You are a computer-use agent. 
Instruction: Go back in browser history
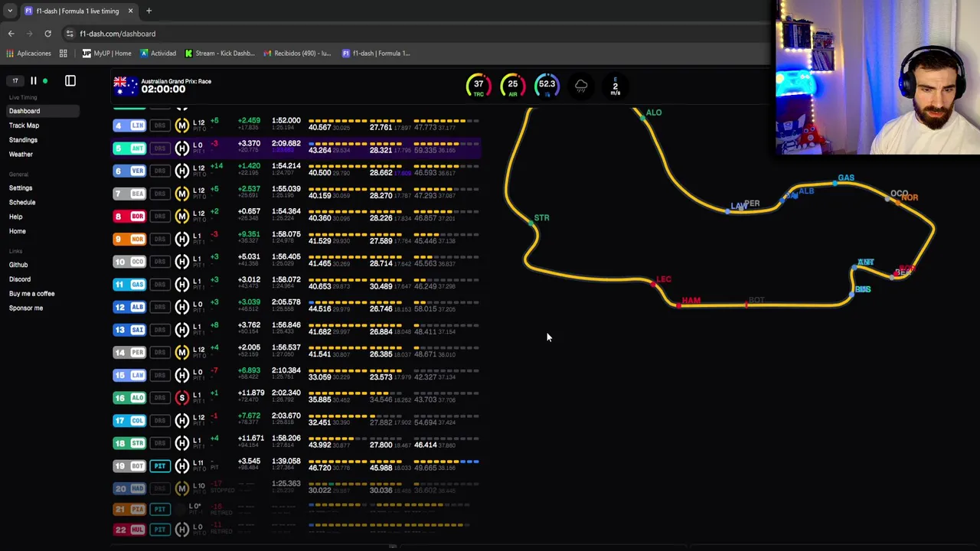(x=11, y=34)
